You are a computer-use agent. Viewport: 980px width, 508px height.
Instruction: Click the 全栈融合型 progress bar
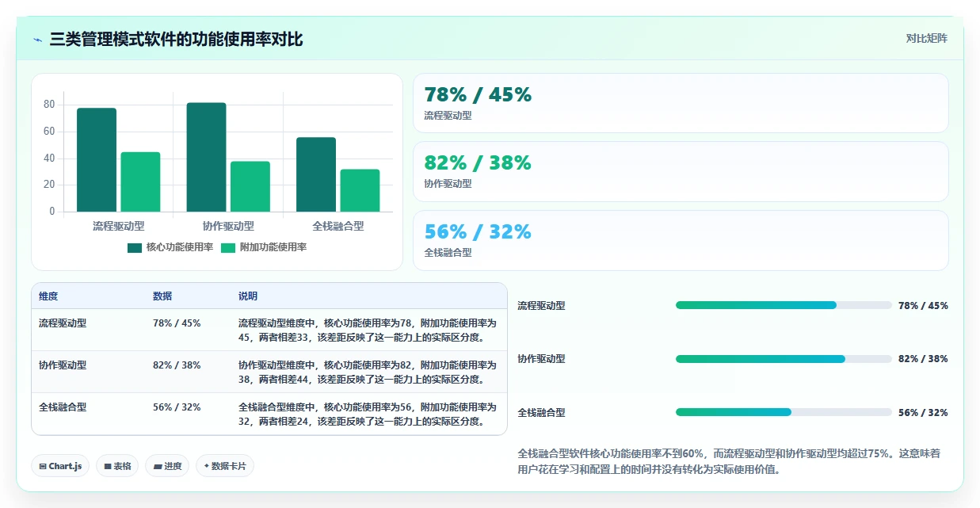[x=784, y=412]
